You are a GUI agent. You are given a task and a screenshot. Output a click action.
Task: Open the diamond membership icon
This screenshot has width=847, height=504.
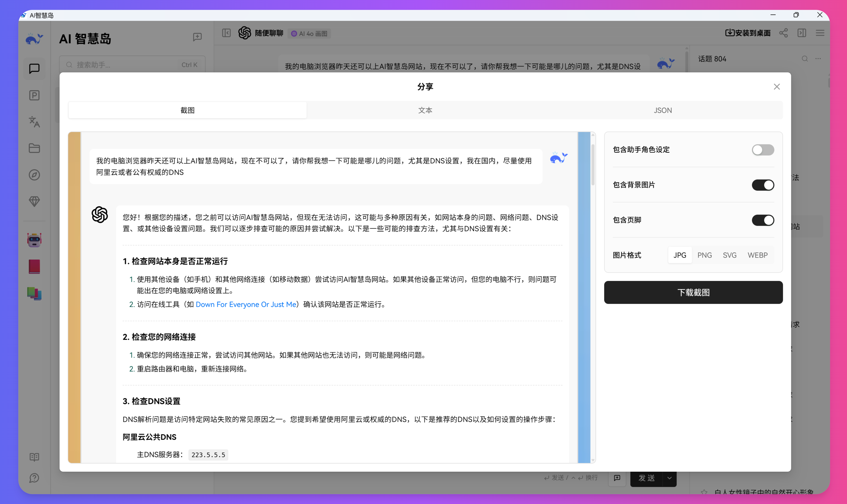tap(34, 201)
